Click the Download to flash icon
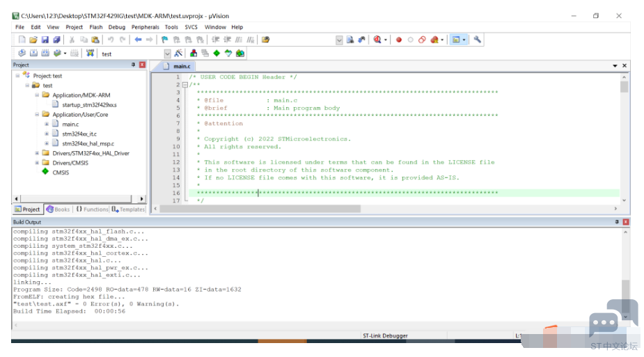 click(90, 54)
